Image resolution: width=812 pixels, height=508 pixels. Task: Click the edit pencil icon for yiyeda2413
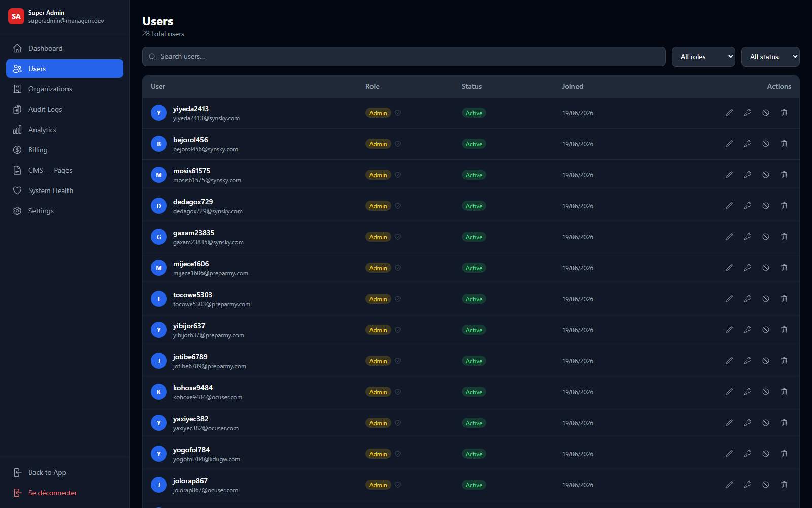coord(729,113)
